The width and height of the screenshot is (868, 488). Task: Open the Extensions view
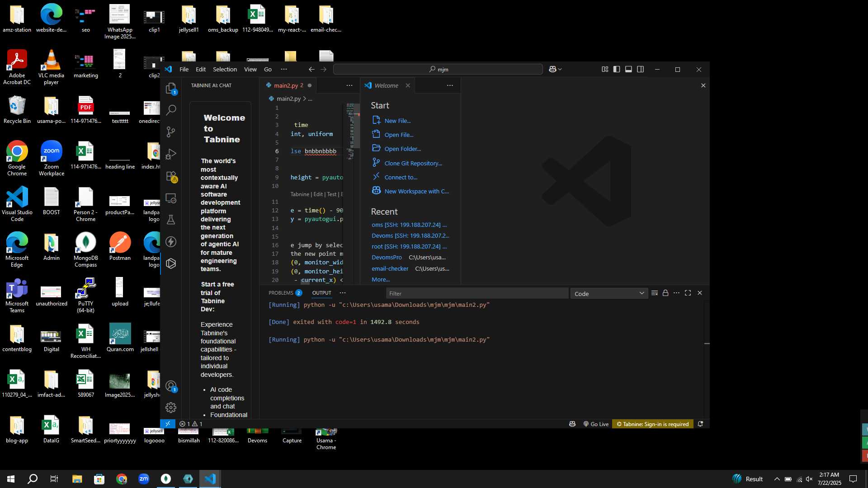coord(171,176)
